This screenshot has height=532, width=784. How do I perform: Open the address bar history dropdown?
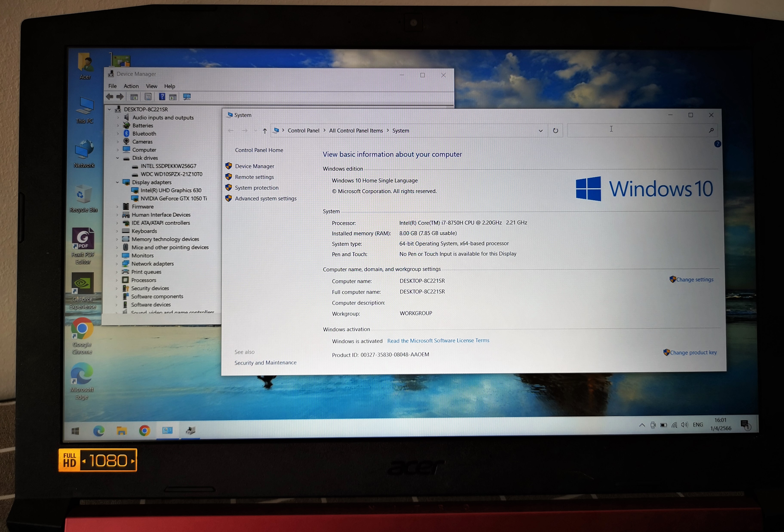pyautogui.click(x=540, y=131)
